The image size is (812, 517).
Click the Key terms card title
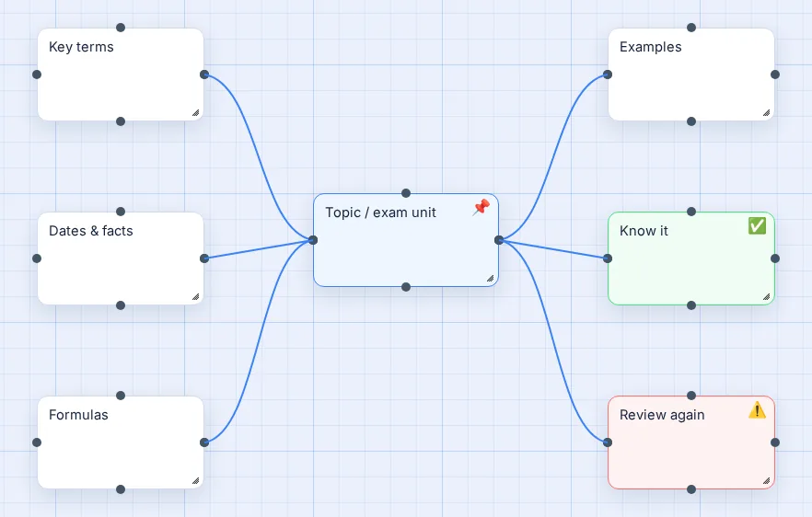point(81,47)
